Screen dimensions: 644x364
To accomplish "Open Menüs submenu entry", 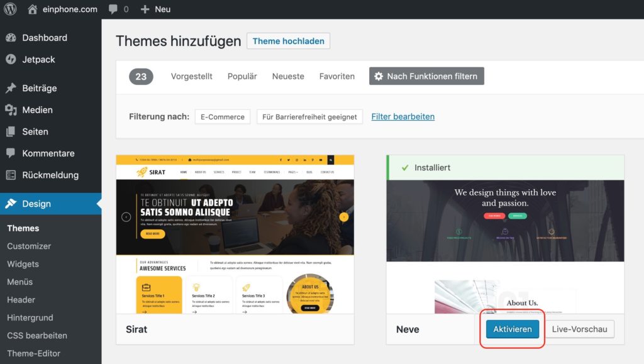I will point(19,282).
